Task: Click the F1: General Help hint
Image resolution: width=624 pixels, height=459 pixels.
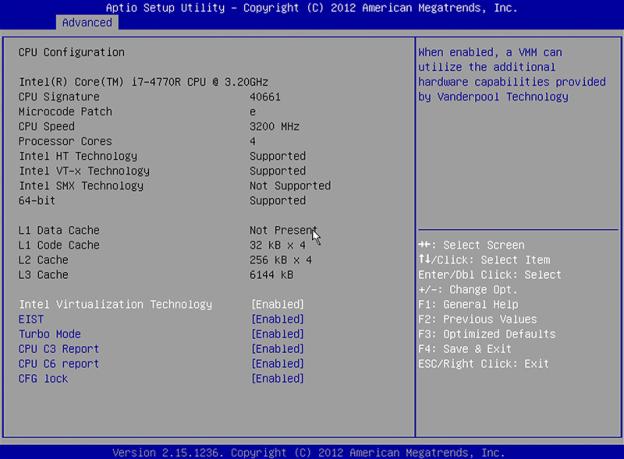Action: pyautogui.click(x=468, y=305)
